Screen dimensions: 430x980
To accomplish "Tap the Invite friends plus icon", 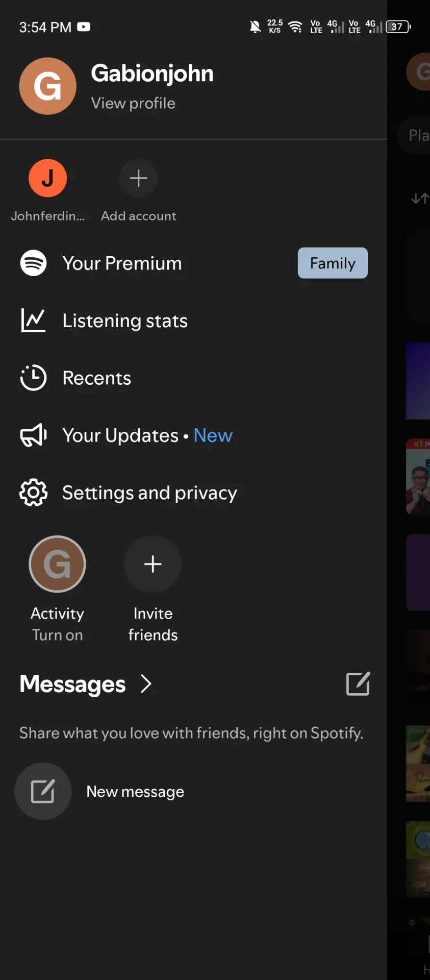I will coord(153,564).
